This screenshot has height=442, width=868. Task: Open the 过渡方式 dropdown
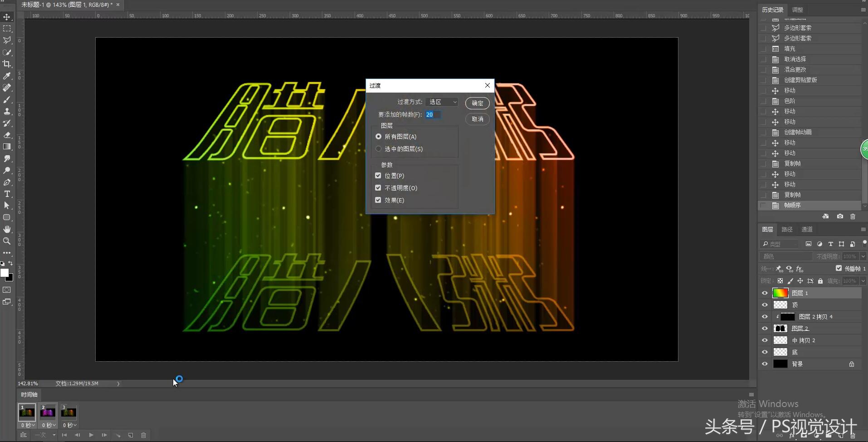(442, 102)
